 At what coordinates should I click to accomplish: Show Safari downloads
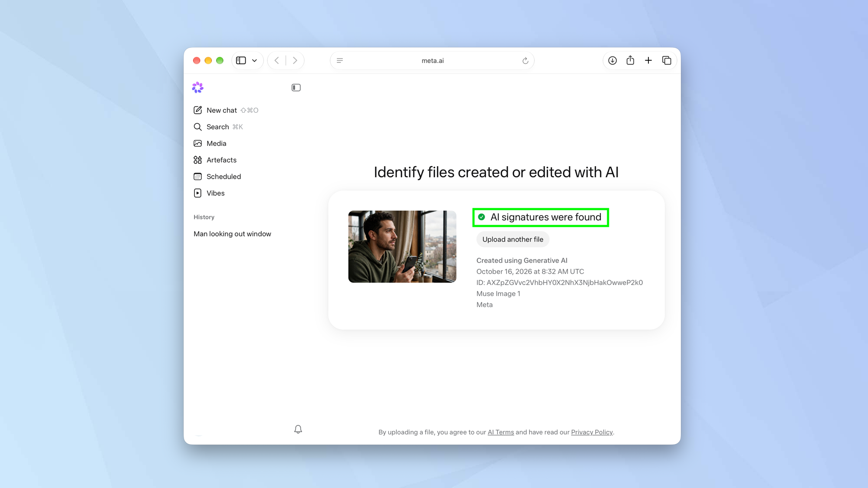pos(612,60)
